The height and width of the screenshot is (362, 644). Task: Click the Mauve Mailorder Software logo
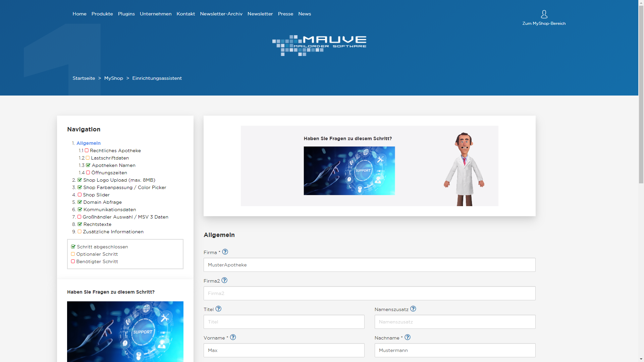tap(319, 45)
